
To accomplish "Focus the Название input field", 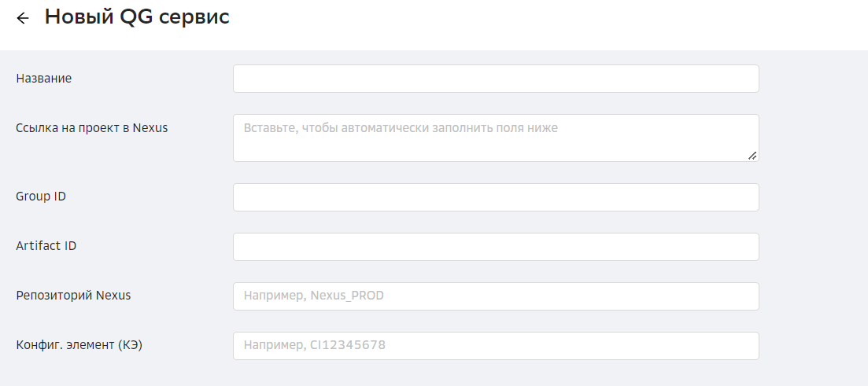I will [496, 79].
